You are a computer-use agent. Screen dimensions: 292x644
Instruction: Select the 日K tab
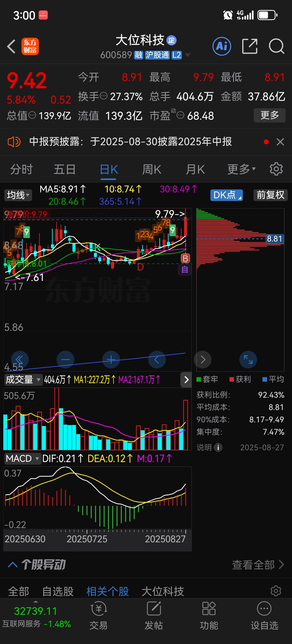[109, 169]
